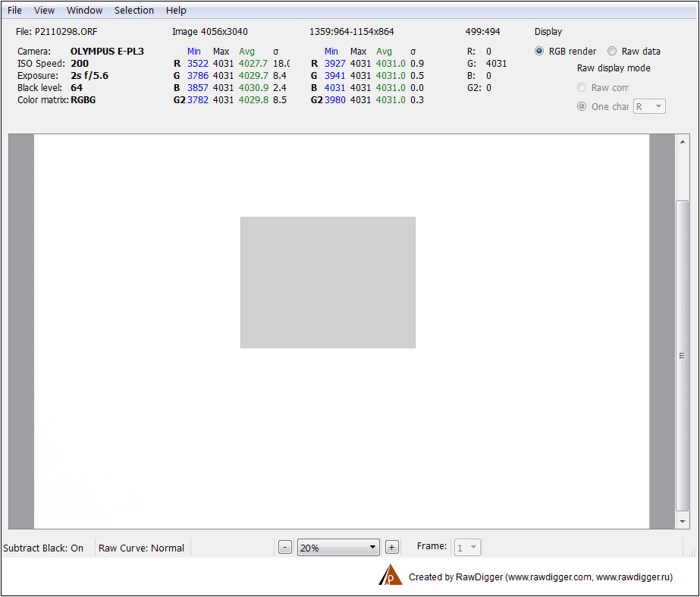Screen dimensions: 700x597
Task: Select the Raw data display option
Action: tap(612, 52)
